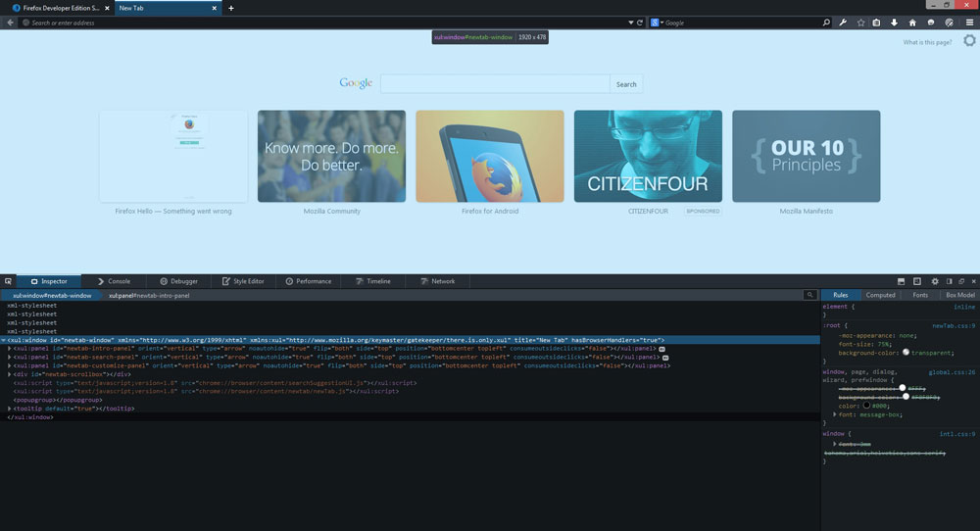Open the Mozilla Community tile

tap(331, 156)
